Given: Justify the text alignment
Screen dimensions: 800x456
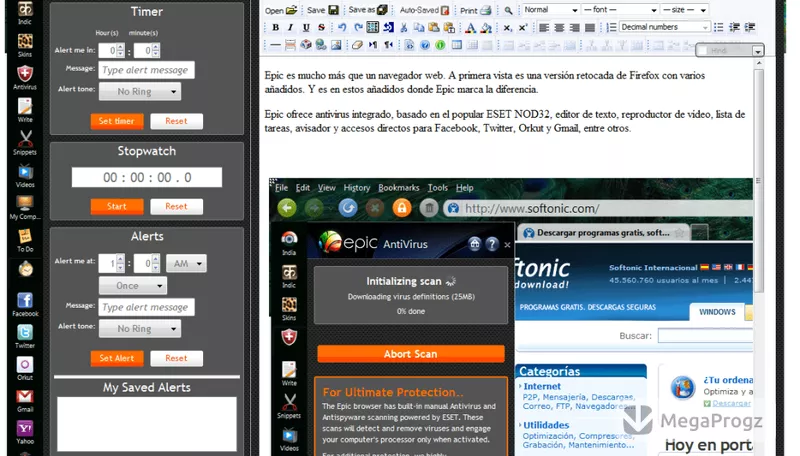Looking at the screenshot, I should [x=590, y=28].
